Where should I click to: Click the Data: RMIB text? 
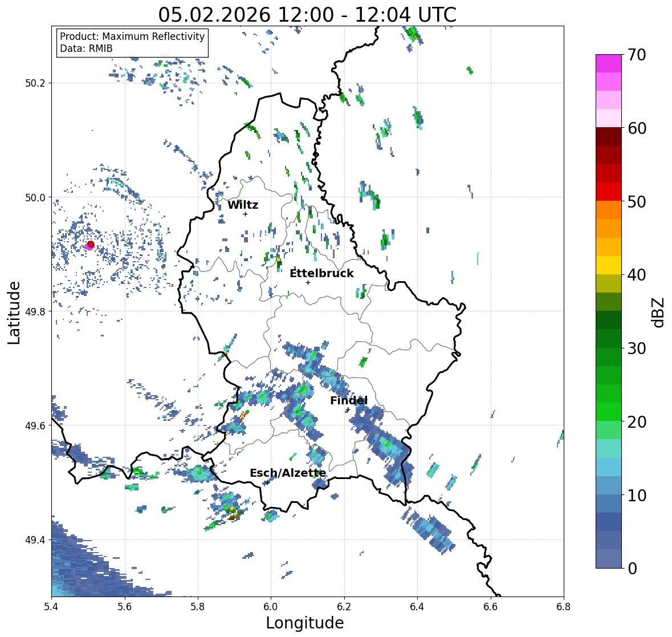click(x=86, y=48)
